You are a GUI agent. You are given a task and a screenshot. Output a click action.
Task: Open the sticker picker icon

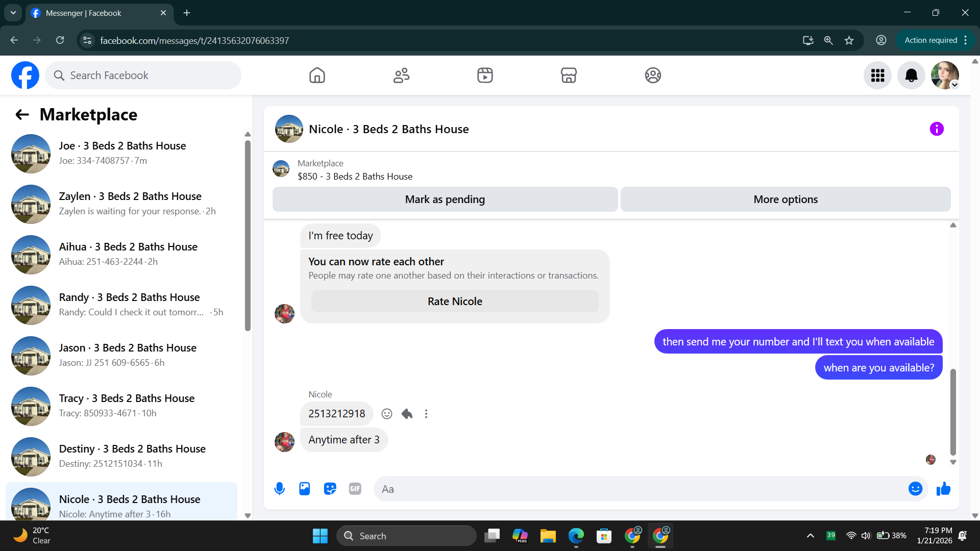tap(330, 489)
